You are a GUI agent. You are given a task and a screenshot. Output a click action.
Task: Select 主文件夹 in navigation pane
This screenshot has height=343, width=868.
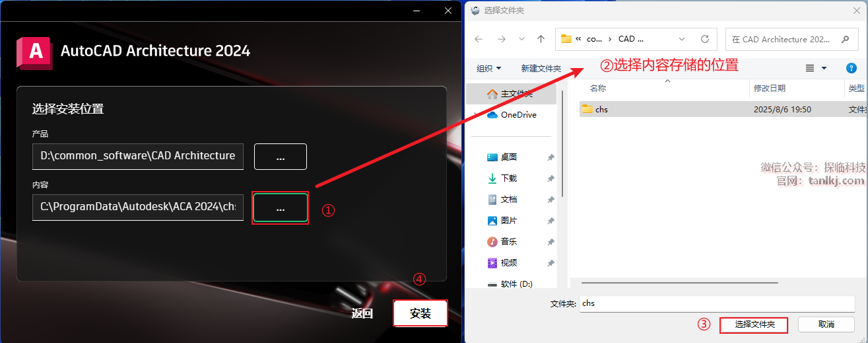tap(511, 94)
